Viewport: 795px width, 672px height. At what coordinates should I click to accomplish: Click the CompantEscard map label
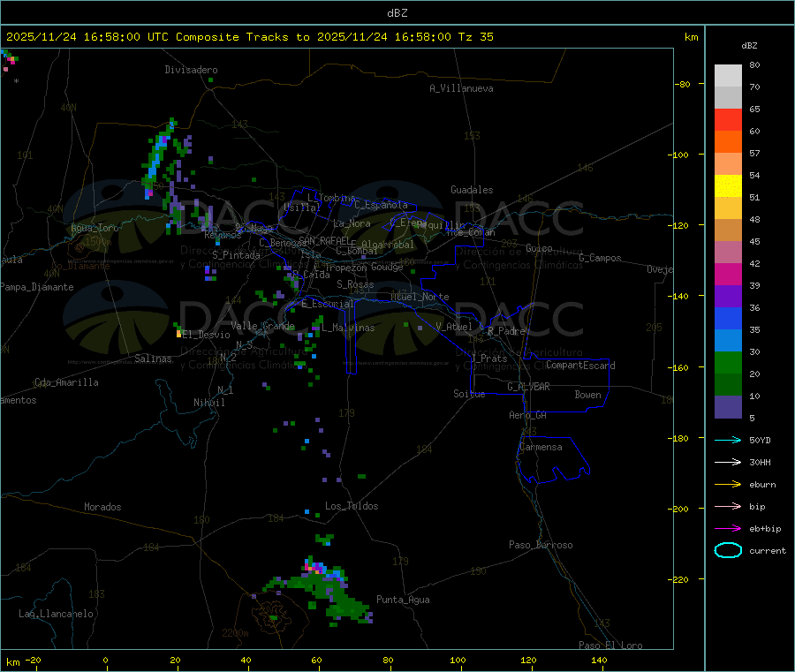tap(580, 365)
